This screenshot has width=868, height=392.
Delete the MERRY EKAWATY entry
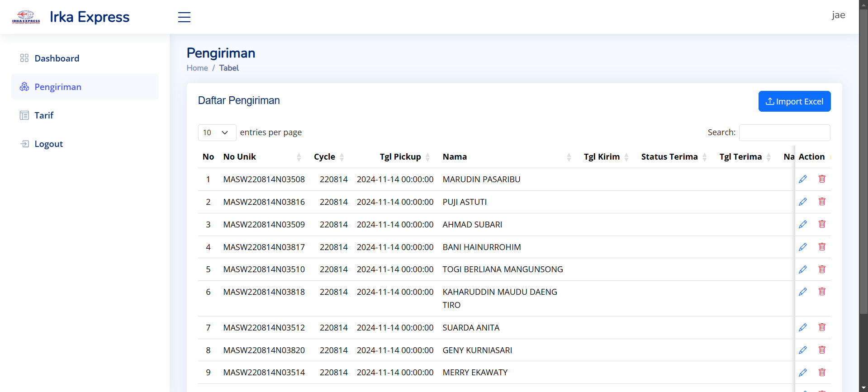pyautogui.click(x=822, y=373)
